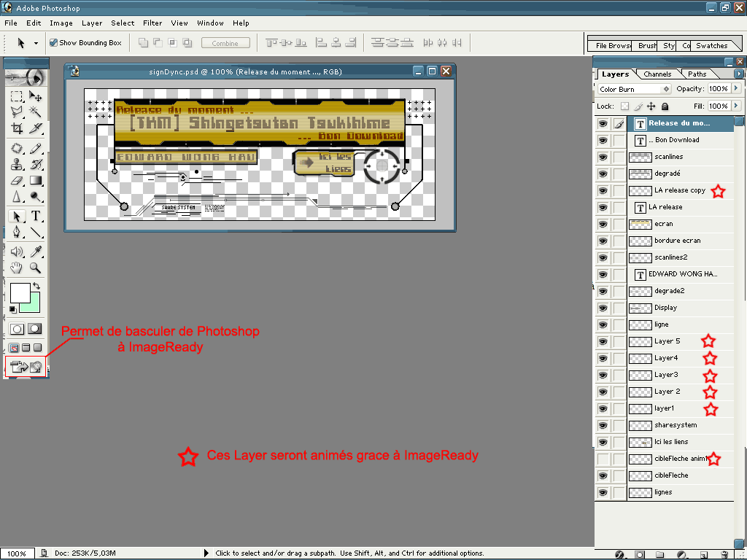747x560 pixels.
Task: Toggle lock transparent pixels
Action: coord(624,106)
